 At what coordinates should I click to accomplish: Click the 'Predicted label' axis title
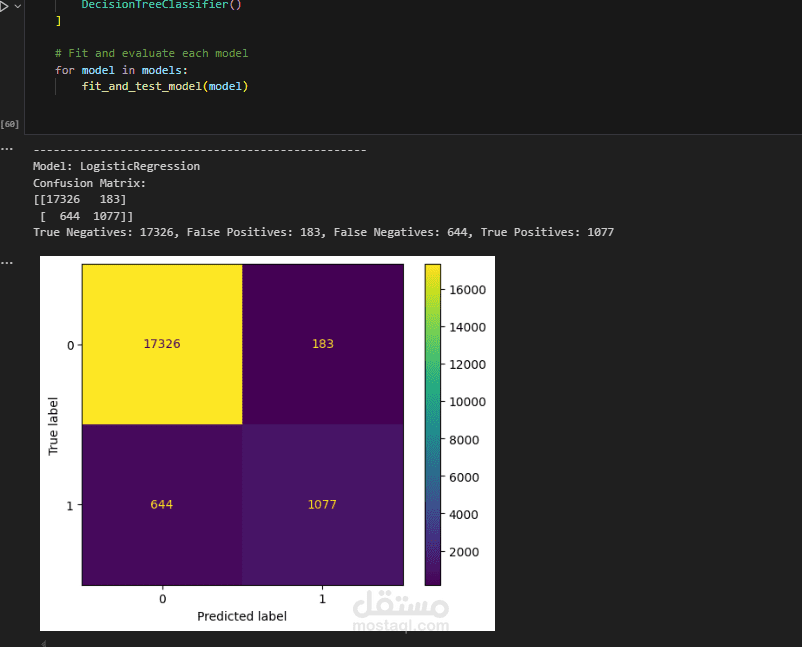tap(242, 616)
